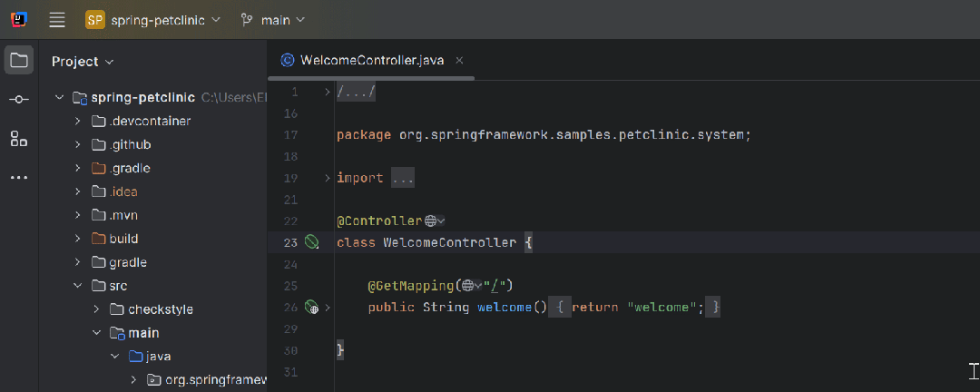
Task: Click the package declaration line
Action: (x=544, y=135)
